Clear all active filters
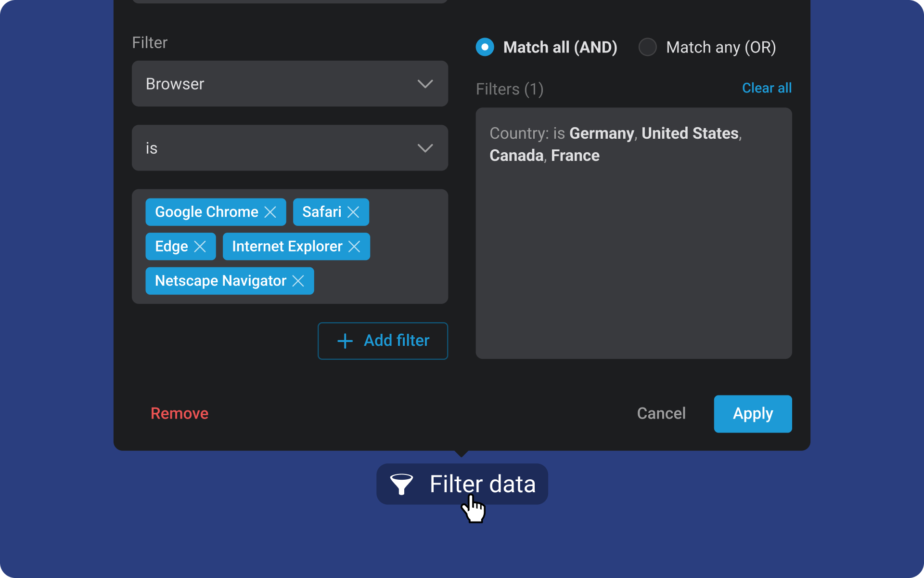 coord(767,88)
